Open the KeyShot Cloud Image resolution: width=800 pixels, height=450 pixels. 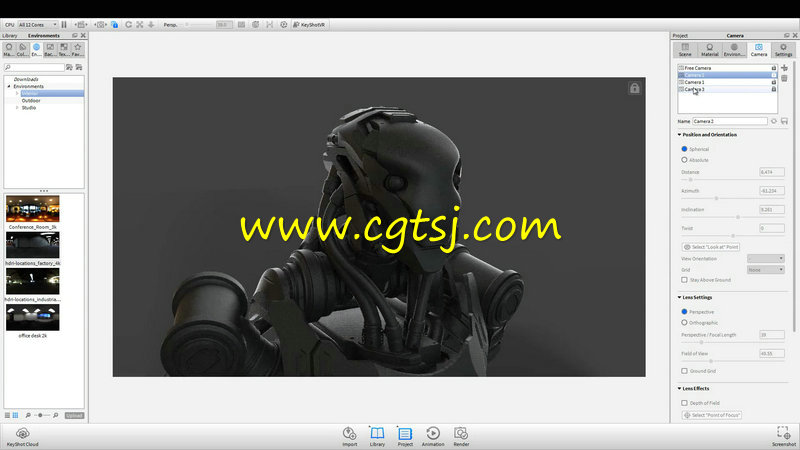[22, 436]
